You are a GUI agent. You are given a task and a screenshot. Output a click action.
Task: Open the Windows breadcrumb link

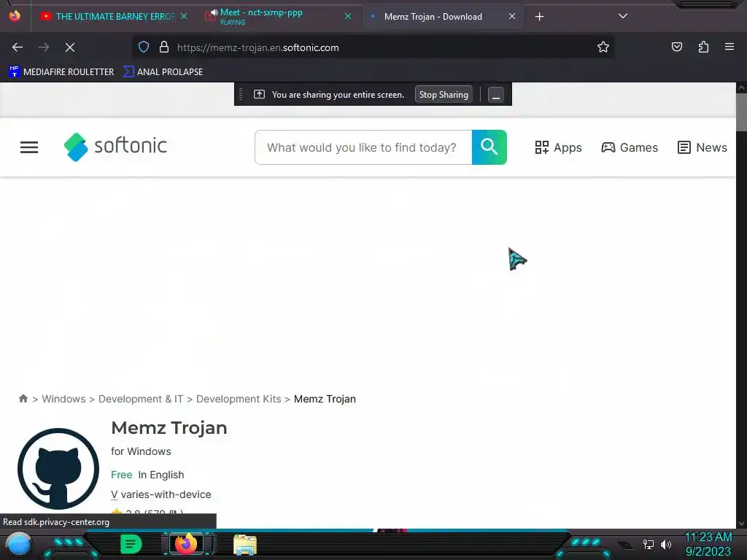(64, 399)
